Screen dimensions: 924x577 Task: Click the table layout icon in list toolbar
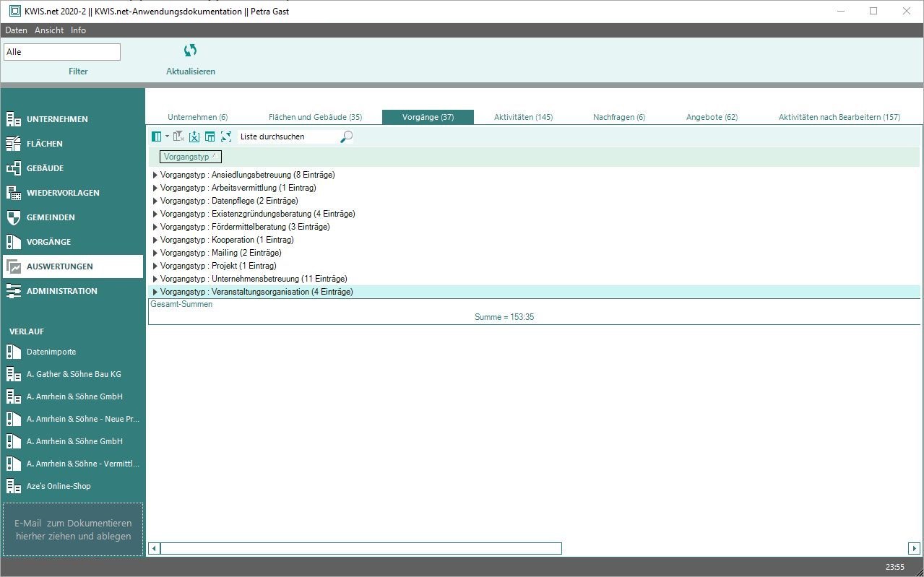pyautogui.click(x=210, y=136)
